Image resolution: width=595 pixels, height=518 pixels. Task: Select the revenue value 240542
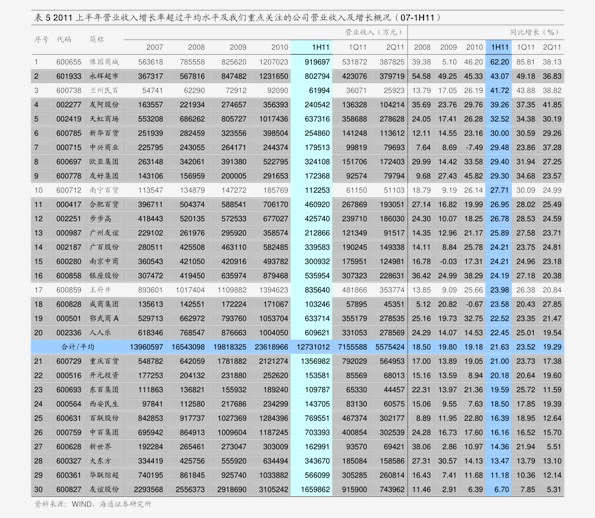tap(317, 105)
